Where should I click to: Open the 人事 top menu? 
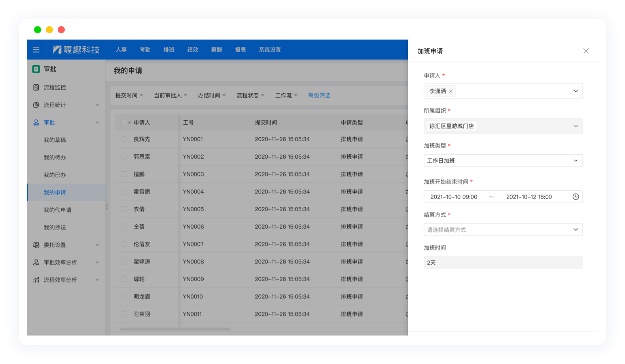tap(121, 49)
